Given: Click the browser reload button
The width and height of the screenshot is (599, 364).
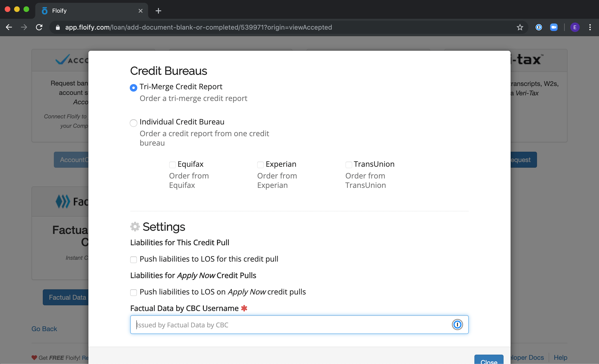Looking at the screenshot, I should click(39, 27).
